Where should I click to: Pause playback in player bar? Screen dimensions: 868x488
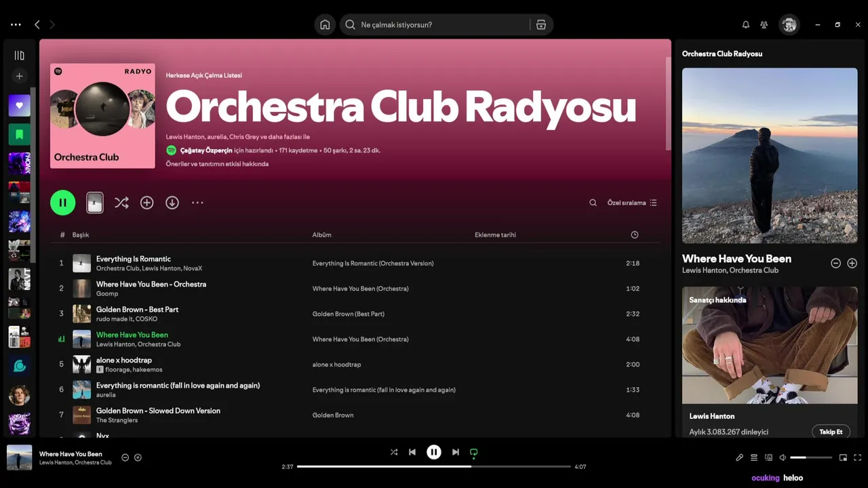click(x=434, y=452)
